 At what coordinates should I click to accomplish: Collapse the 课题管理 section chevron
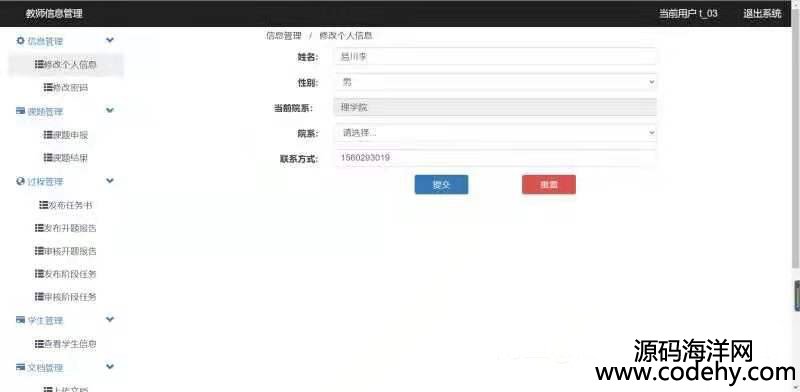coord(110,110)
